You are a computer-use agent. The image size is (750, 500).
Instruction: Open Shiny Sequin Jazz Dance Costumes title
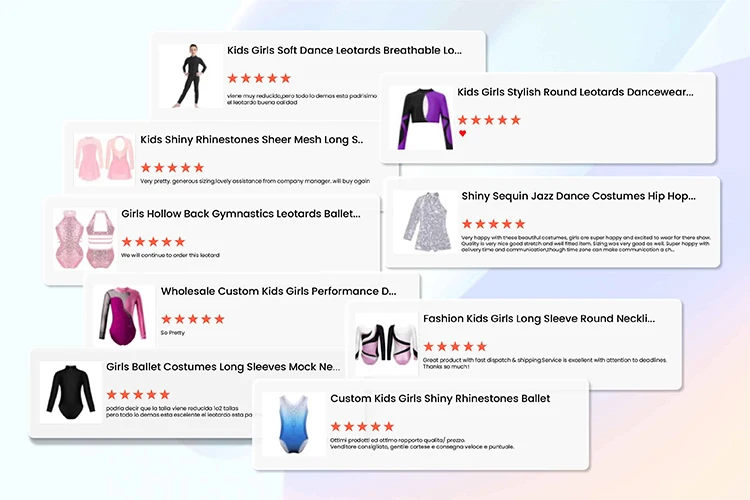pyautogui.click(x=578, y=196)
